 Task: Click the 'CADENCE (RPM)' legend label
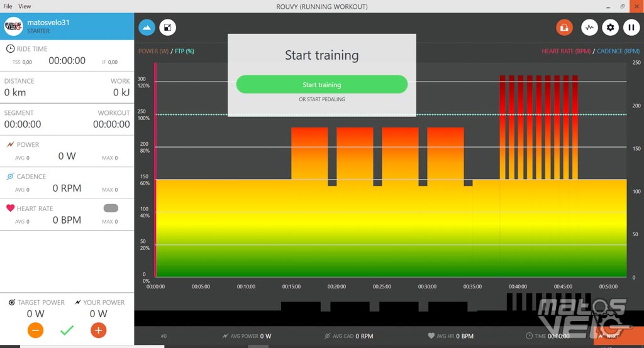pos(618,52)
